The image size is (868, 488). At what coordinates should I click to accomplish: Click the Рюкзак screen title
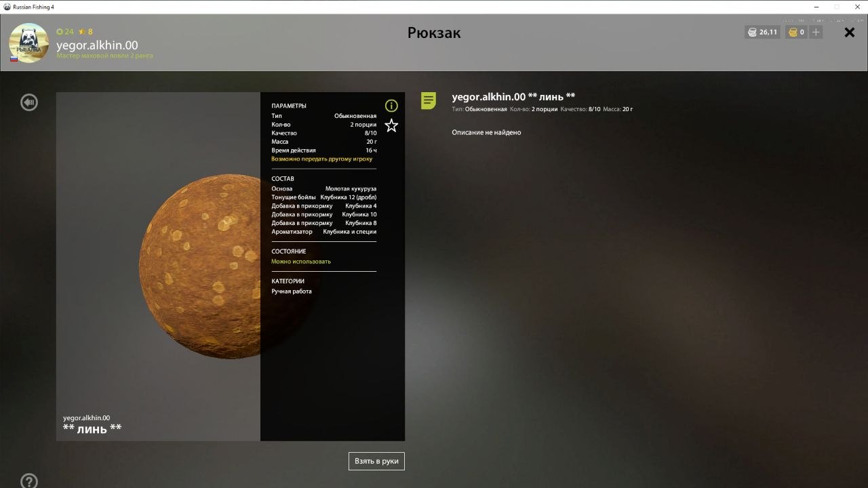[434, 33]
